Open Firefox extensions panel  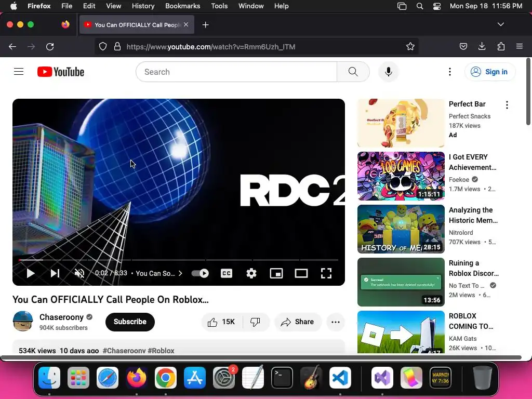[x=501, y=46]
